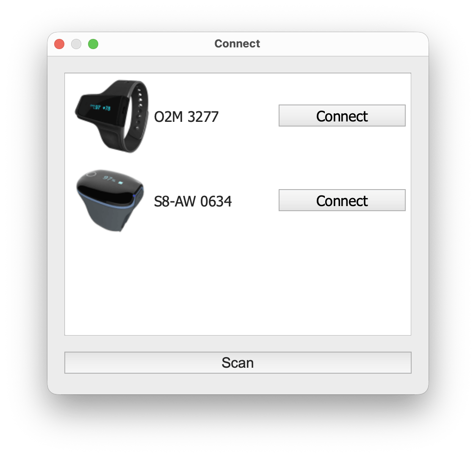476x457 pixels.
Task: Zoom the window with green button
Action: pyautogui.click(x=93, y=44)
